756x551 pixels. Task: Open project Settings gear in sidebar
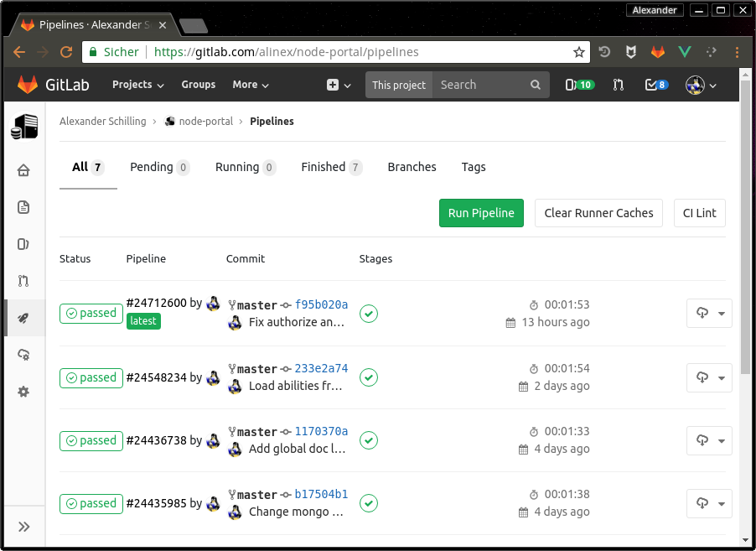pyautogui.click(x=23, y=391)
